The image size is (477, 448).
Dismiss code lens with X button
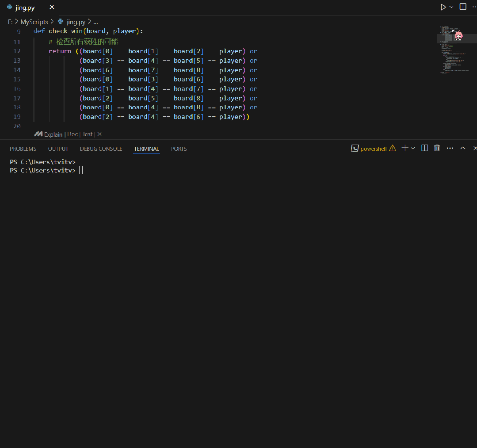(x=99, y=134)
